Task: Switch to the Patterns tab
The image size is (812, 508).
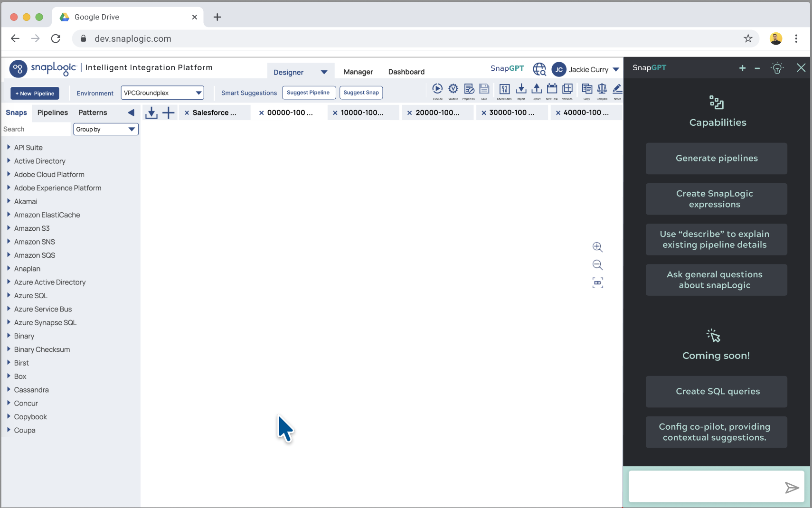Action: (93, 113)
